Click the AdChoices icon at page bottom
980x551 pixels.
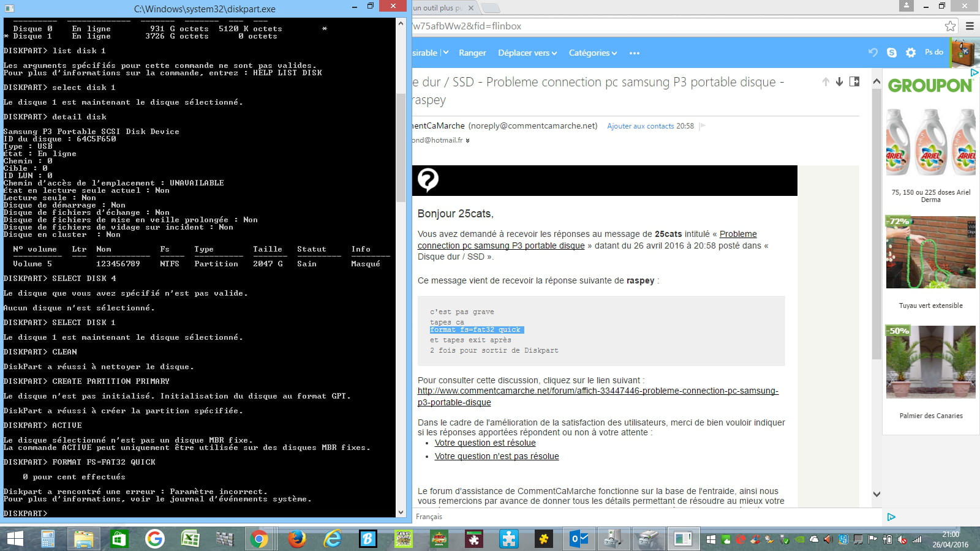891,517
